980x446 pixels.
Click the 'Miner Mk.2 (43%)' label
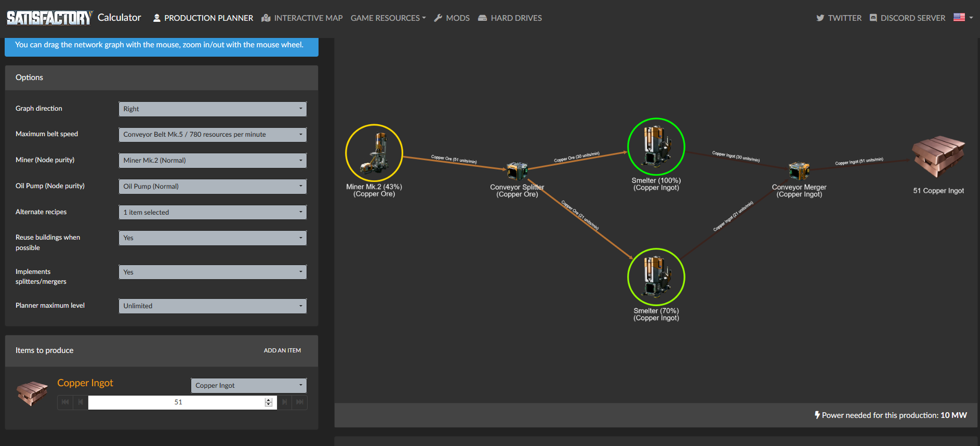[374, 187]
